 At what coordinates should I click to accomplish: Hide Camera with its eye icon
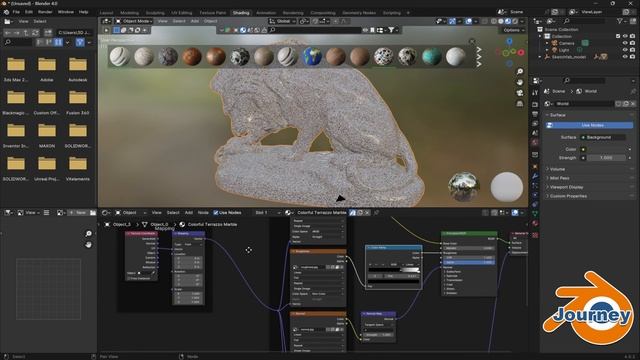coord(625,43)
